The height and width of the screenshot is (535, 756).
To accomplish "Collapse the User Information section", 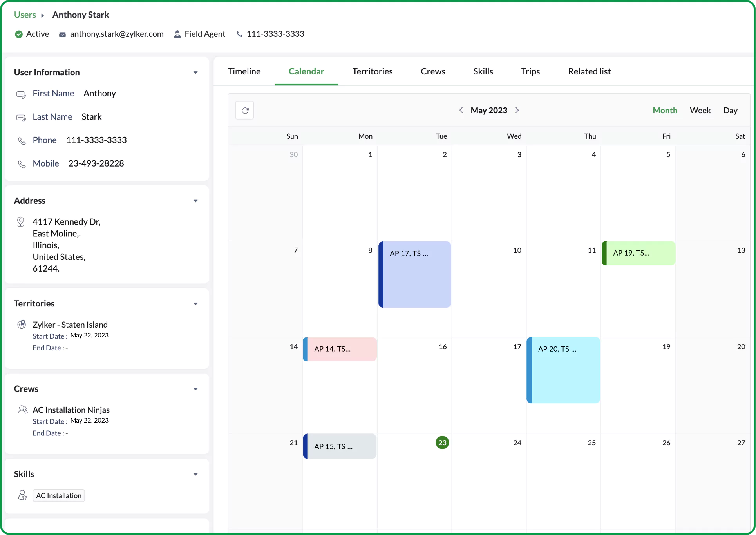I will pyautogui.click(x=195, y=73).
